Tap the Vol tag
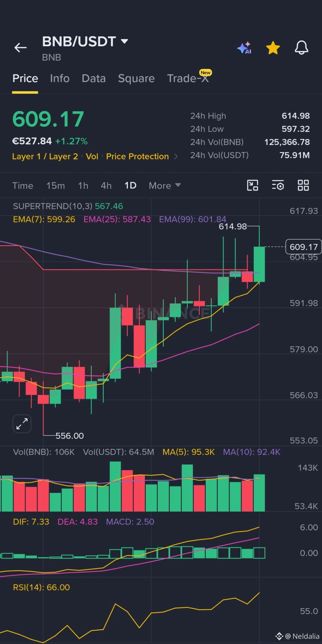The width and height of the screenshot is (322, 644). click(92, 157)
